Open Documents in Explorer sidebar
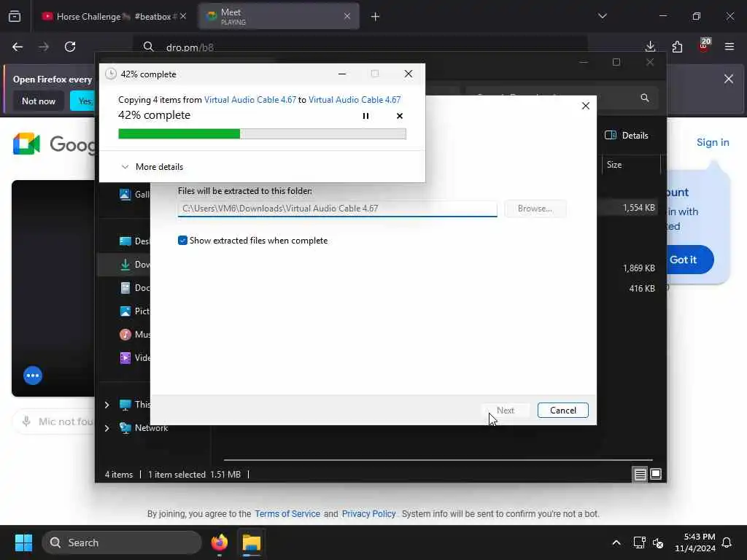747x560 pixels. pos(134,287)
